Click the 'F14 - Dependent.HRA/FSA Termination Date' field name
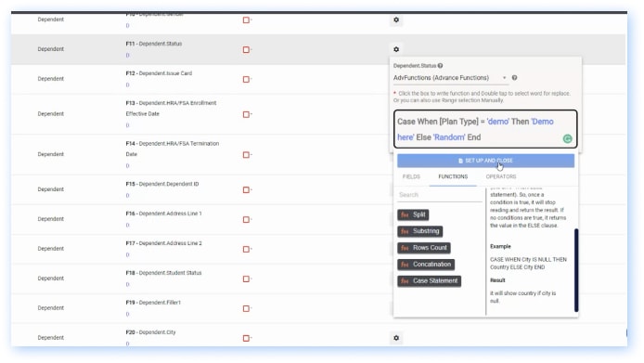 tap(172, 149)
